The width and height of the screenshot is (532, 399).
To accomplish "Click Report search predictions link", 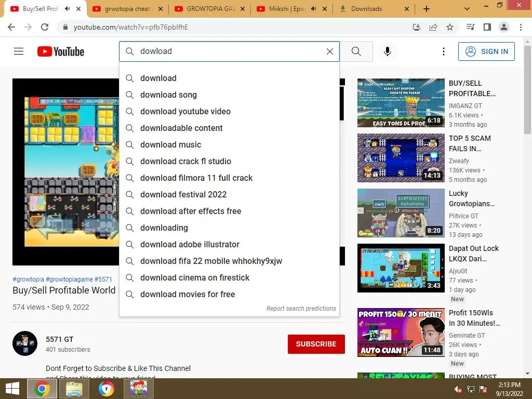I will (x=301, y=309).
